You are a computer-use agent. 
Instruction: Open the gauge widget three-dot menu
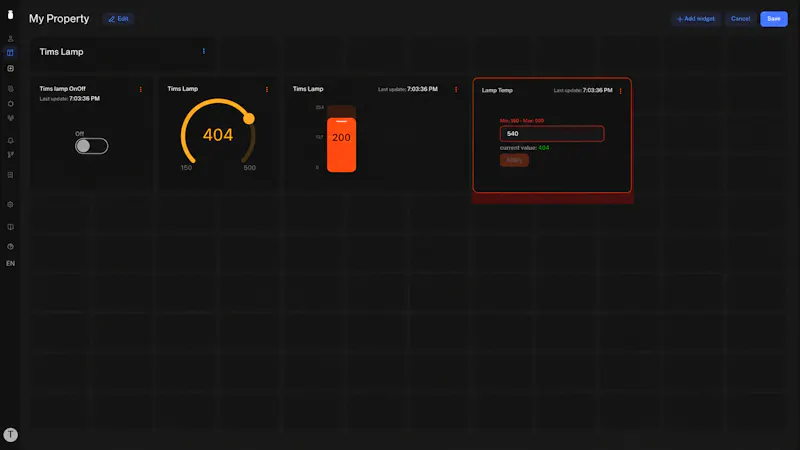pyautogui.click(x=267, y=89)
